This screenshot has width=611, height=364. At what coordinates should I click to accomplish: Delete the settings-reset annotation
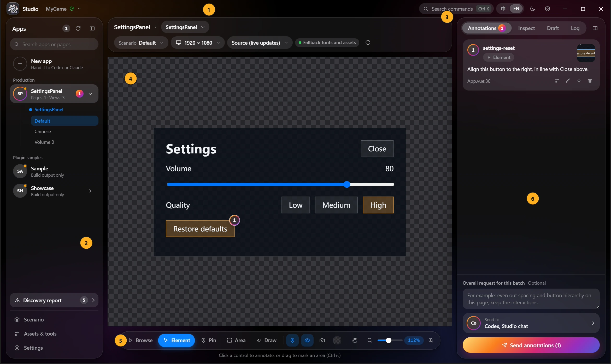click(590, 81)
